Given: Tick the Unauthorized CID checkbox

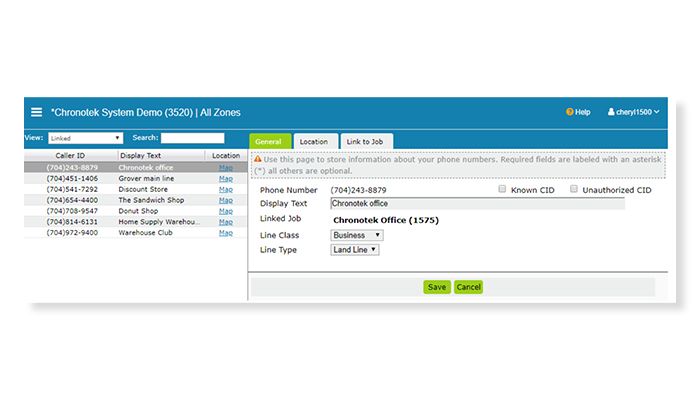Looking at the screenshot, I should (x=574, y=189).
